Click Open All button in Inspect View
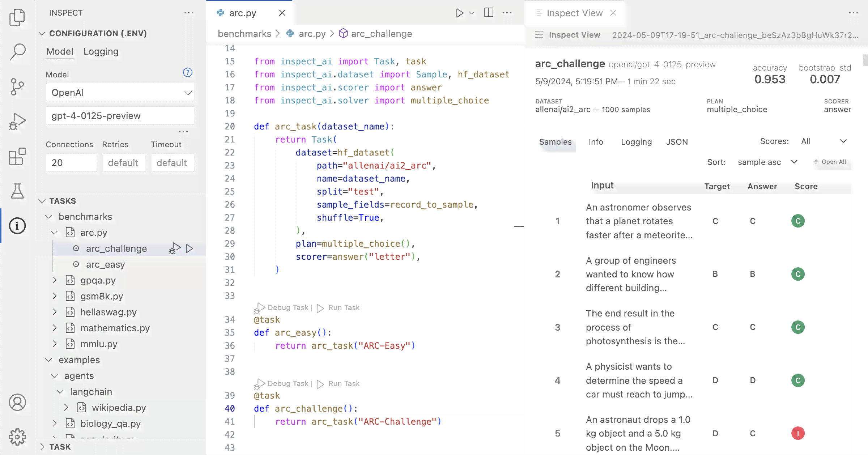 pyautogui.click(x=830, y=162)
